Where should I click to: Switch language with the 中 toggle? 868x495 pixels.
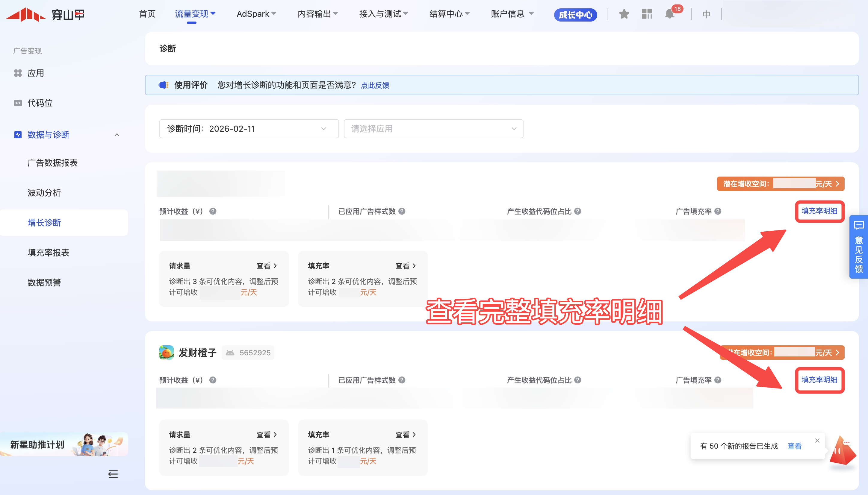pyautogui.click(x=706, y=14)
